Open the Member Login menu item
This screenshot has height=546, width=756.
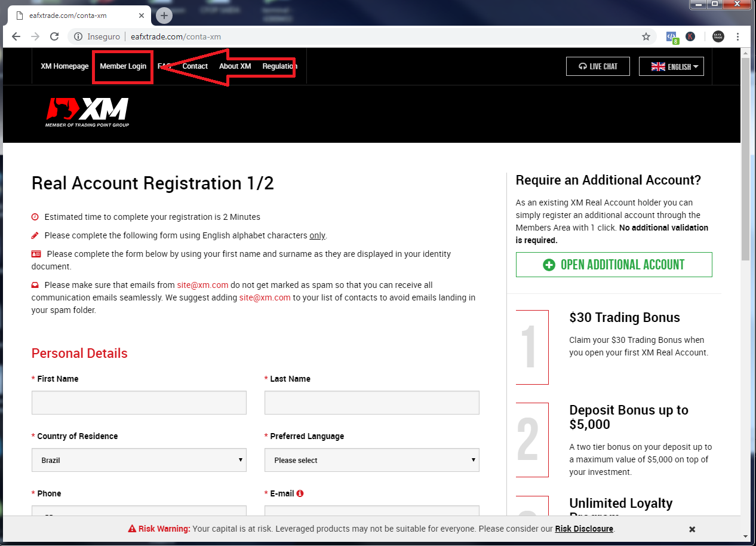[123, 66]
